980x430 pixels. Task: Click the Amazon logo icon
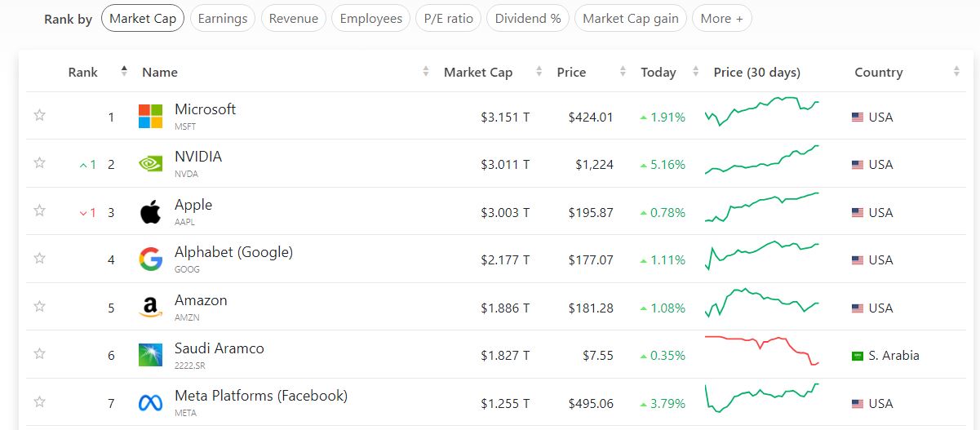tap(150, 308)
